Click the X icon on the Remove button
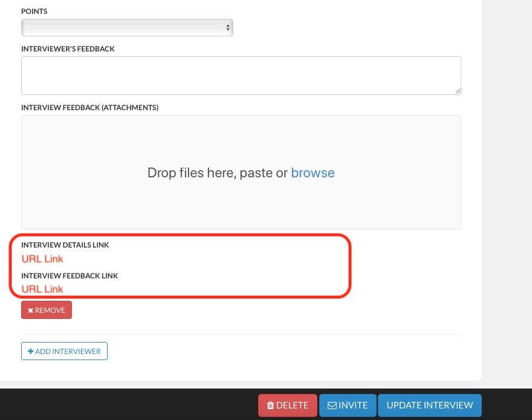Image resolution: width=532 pixels, height=420 pixels. pyautogui.click(x=30, y=310)
